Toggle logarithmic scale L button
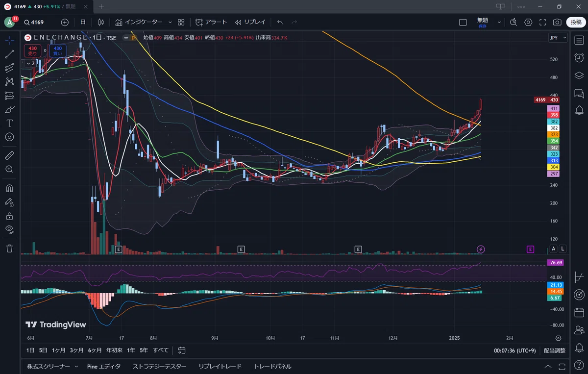The height and width of the screenshot is (374, 588). (563, 249)
